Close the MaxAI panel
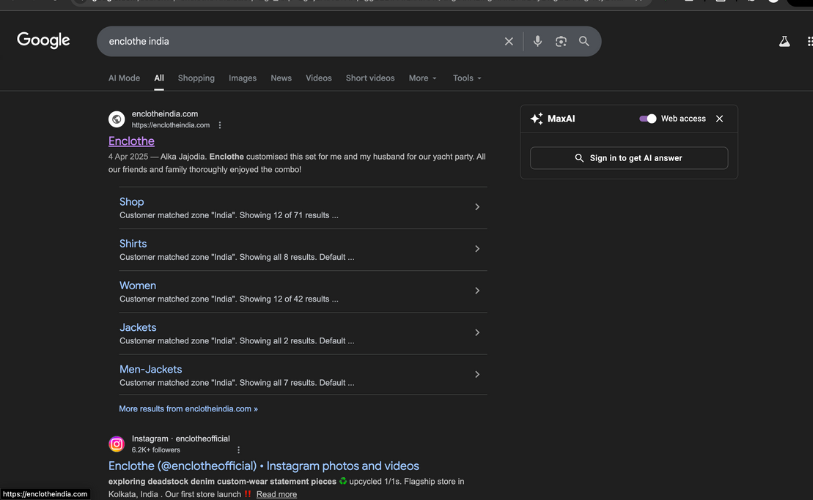The image size is (813, 500). point(719,119)
